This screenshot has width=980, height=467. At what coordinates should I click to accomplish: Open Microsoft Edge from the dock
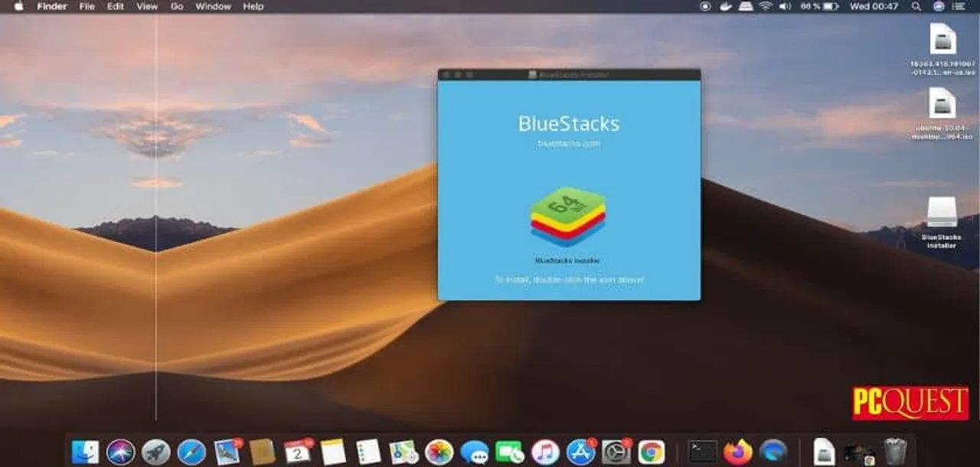[x=773, y=452]
